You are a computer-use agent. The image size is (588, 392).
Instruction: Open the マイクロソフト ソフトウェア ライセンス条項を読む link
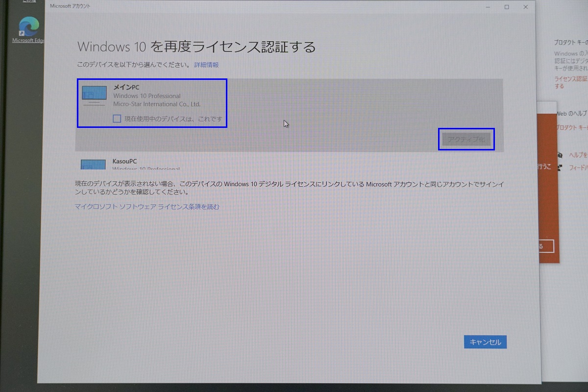[x=147, y=207]
